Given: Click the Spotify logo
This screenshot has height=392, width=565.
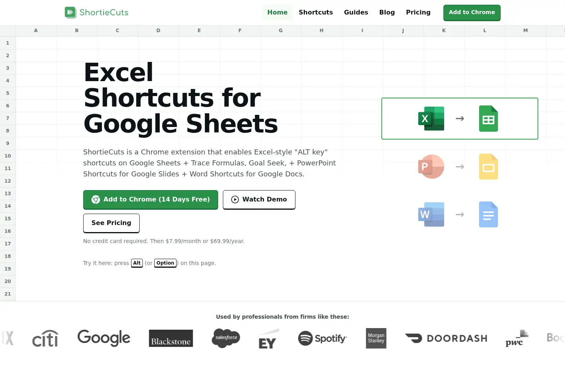Looking at the screenshot, I should pyautogui.click(x=323, y=338).
